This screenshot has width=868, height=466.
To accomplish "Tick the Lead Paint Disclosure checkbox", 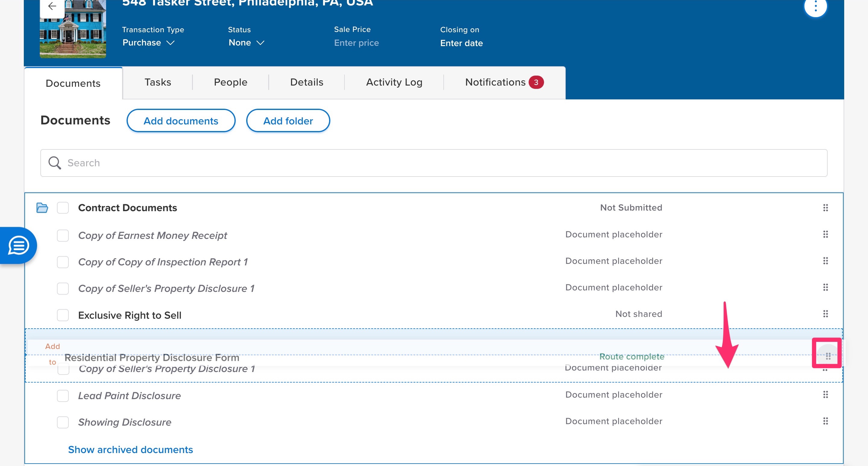I will pyautogui.click(x=63, y=396).
